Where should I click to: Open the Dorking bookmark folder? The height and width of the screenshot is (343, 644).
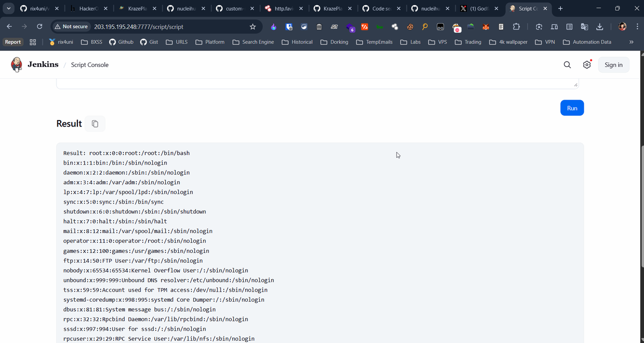click(x=334, y=42)
